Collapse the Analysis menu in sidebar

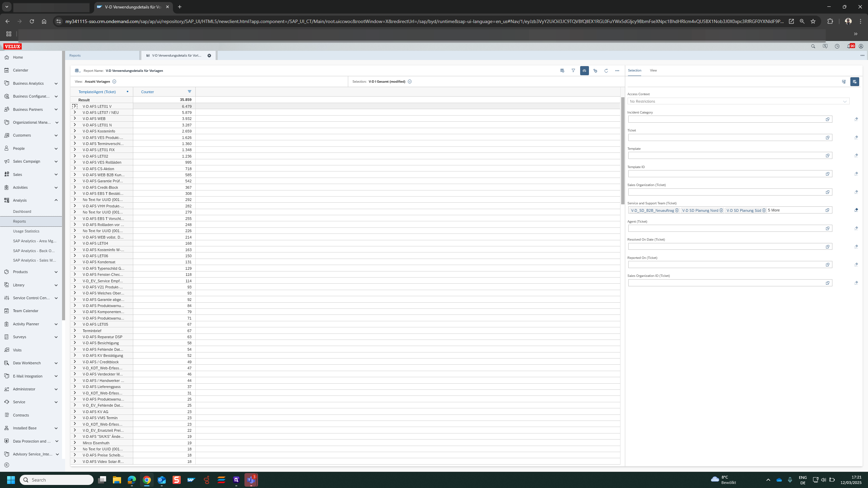pyautogui.click(x=56, y=200)
